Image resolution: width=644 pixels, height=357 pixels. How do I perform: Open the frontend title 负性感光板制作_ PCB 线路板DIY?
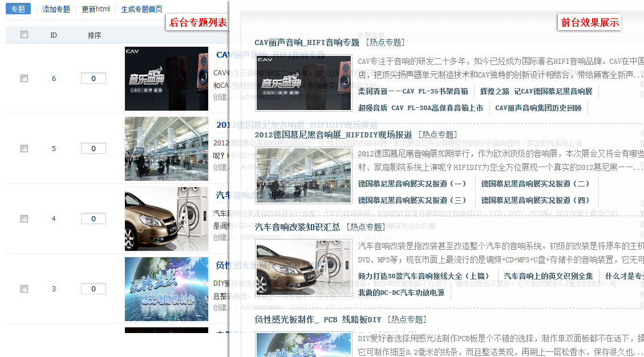click(x=318, y=319)
